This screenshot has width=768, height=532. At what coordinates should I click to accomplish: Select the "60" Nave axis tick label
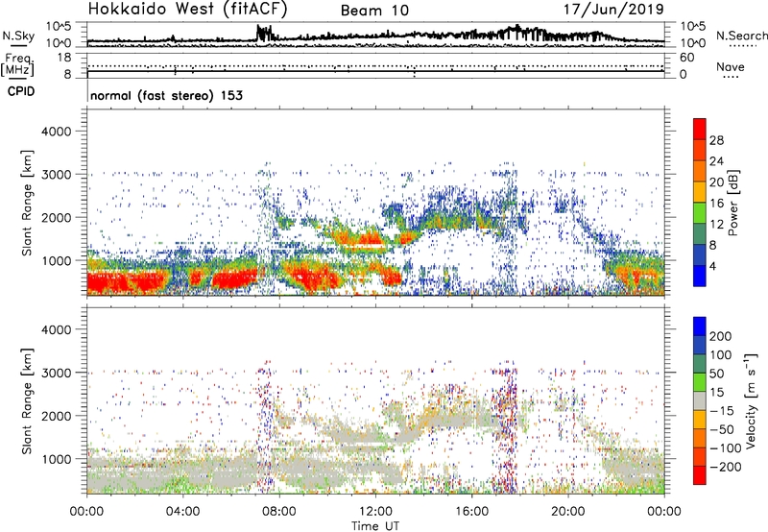(686, 58)
